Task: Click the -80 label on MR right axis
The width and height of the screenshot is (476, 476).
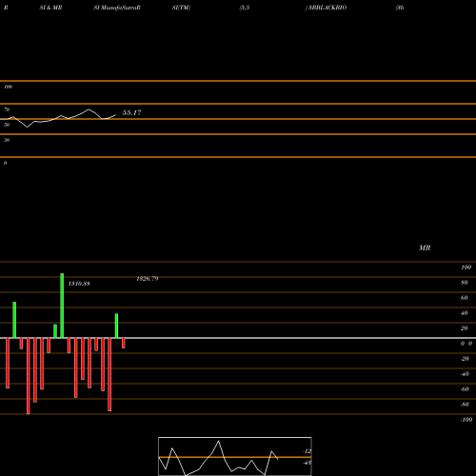Action: pyautogui.click(x=465, y=405)
